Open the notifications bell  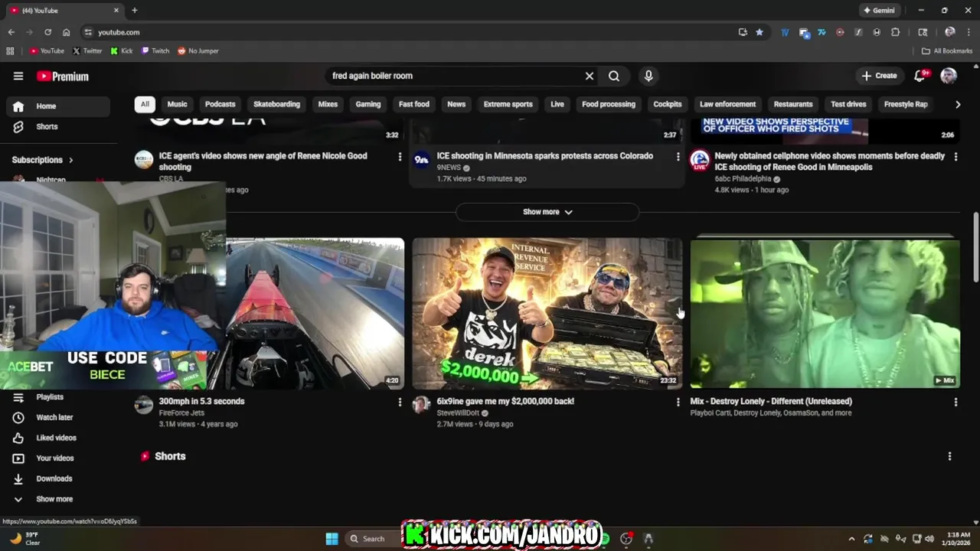920,76
